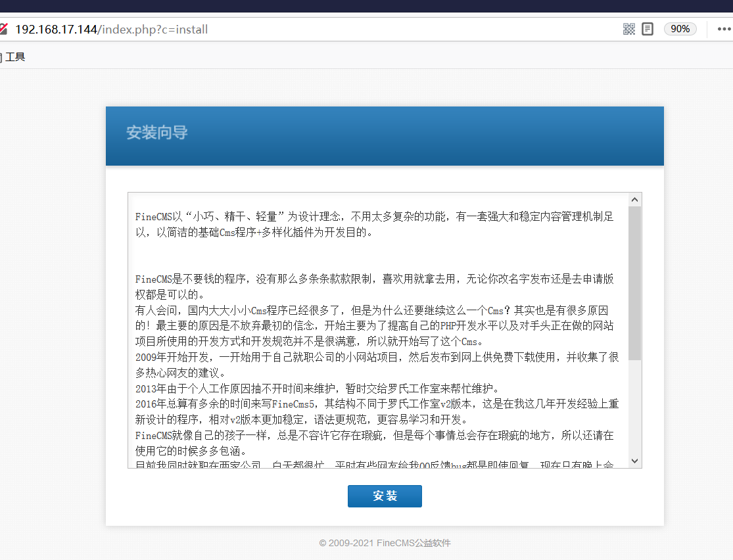Open the QR code icon in address bar
Image resolution: width=733 pixels, height=560 pixels.
629,29
